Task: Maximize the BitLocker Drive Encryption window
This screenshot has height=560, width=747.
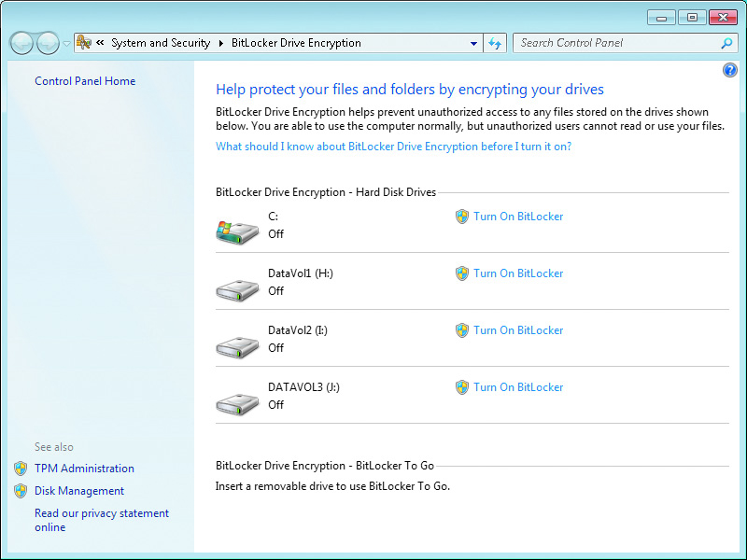Action: [692, 18]
